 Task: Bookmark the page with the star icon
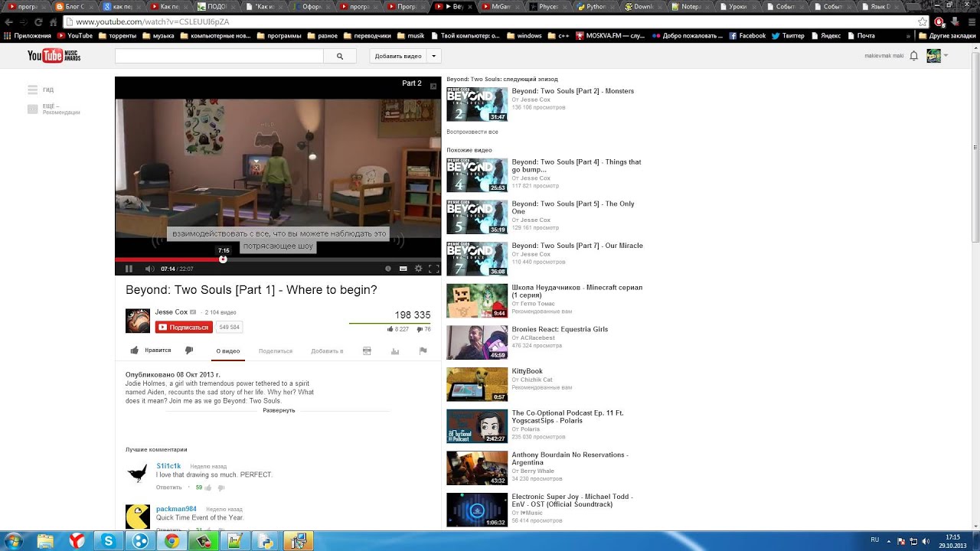point(923,22)
